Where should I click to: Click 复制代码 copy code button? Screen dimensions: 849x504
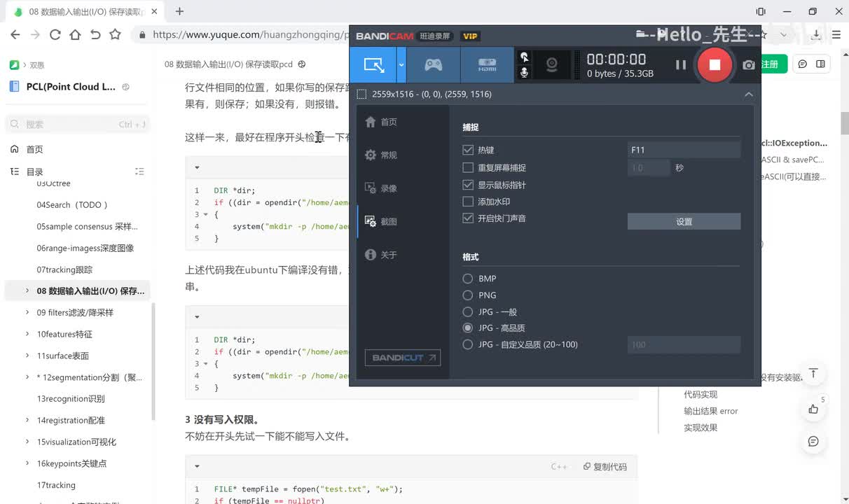(605, 467)
